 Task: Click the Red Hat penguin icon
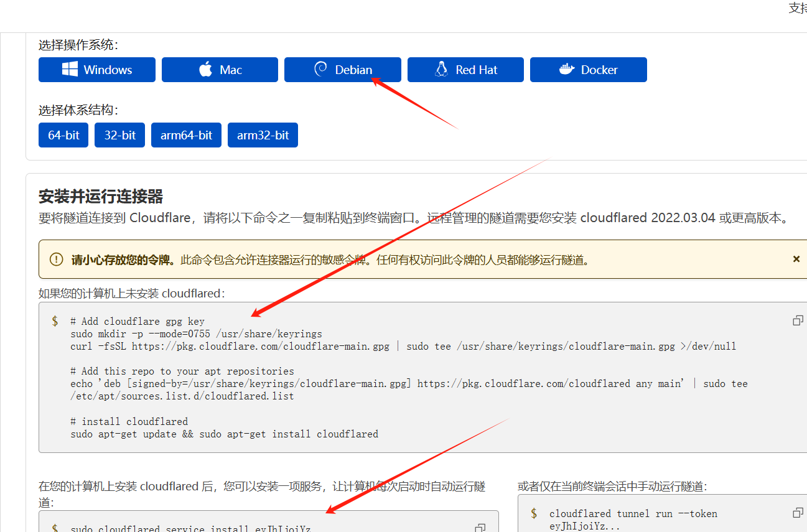click(441, 69)
